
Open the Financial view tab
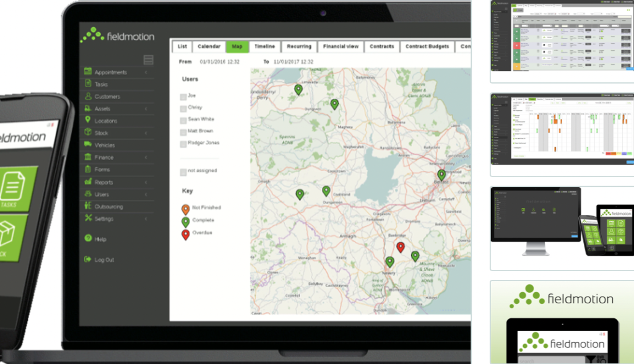click(x=341, y=46)
